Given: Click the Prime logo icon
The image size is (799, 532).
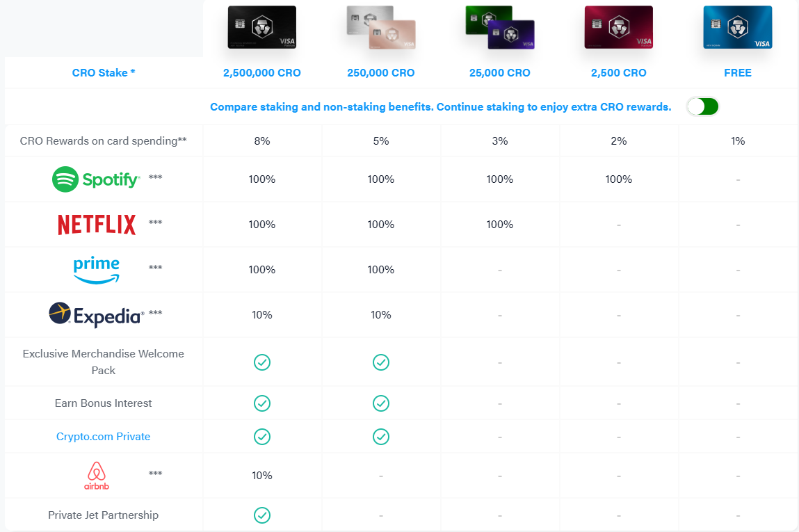Looking at the screenshot, I should (96, 269).
